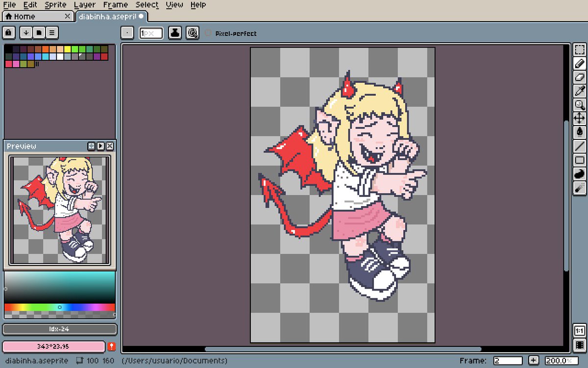Click the Preview window thumbnail
Screen dimensions: 588x368
coord(60,210)
